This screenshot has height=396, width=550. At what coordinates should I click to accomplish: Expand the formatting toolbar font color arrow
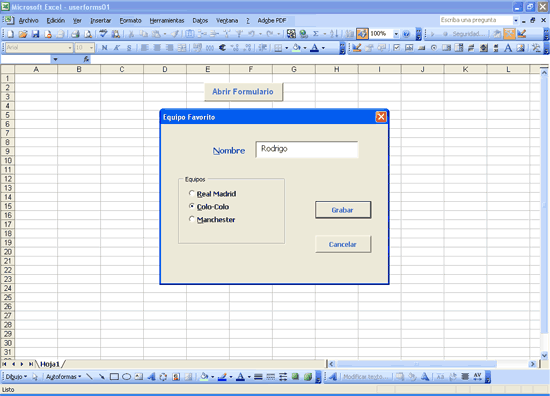tap(323, 48)
